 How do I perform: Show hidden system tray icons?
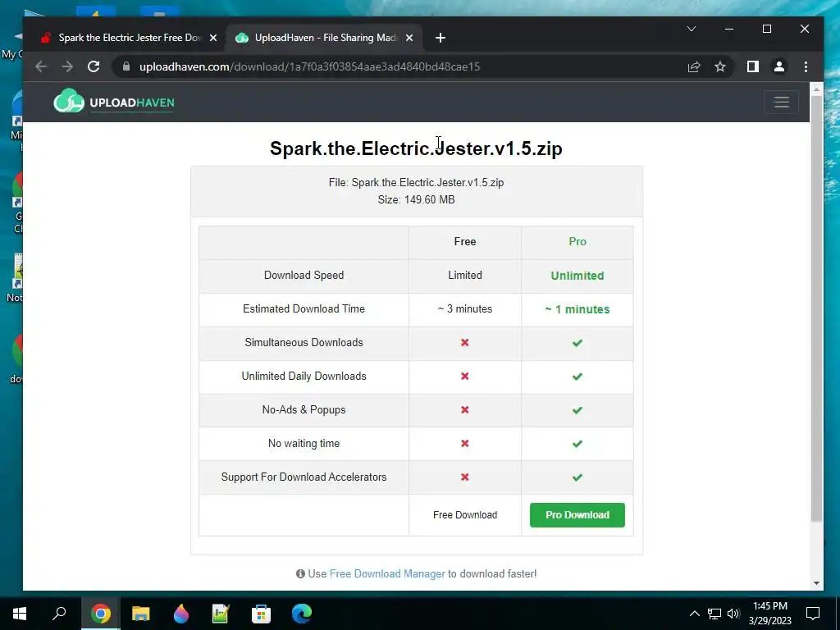(694, 614)
